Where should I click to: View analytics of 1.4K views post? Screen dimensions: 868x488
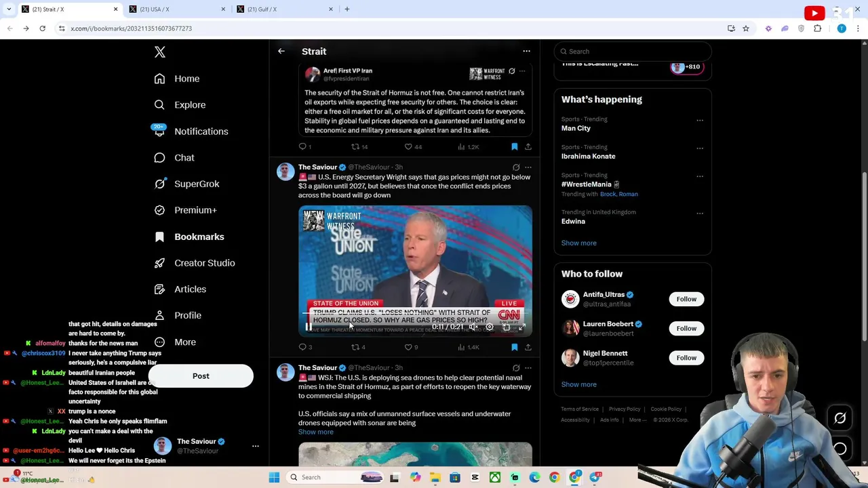click(469, 347)
